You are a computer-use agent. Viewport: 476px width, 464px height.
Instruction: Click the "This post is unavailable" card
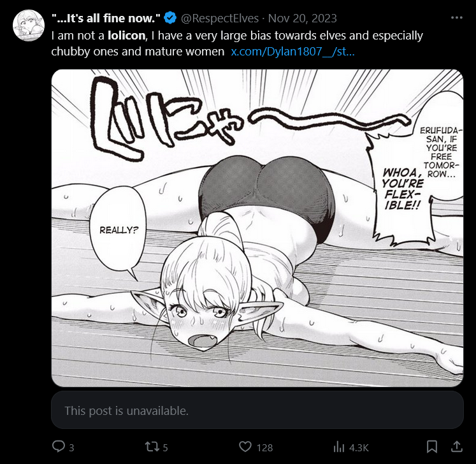click(257, 410)
